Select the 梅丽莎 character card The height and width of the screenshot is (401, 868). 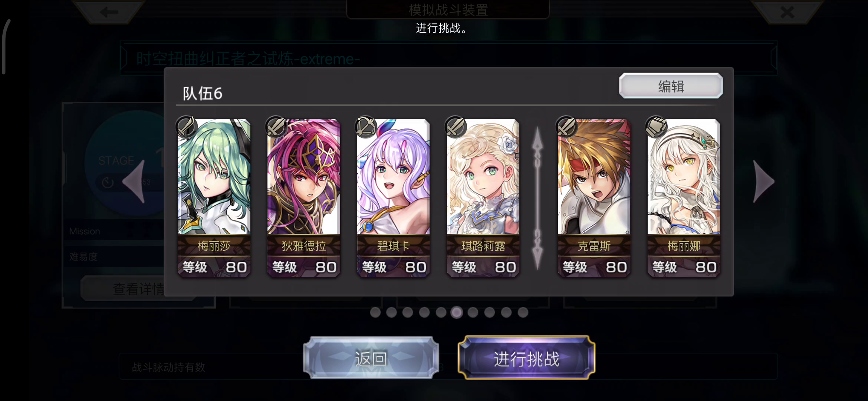click(x=214, y=198)
